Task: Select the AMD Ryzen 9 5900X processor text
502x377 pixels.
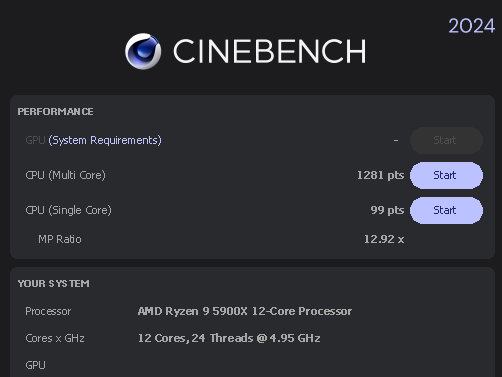Action: pos(245,311)
